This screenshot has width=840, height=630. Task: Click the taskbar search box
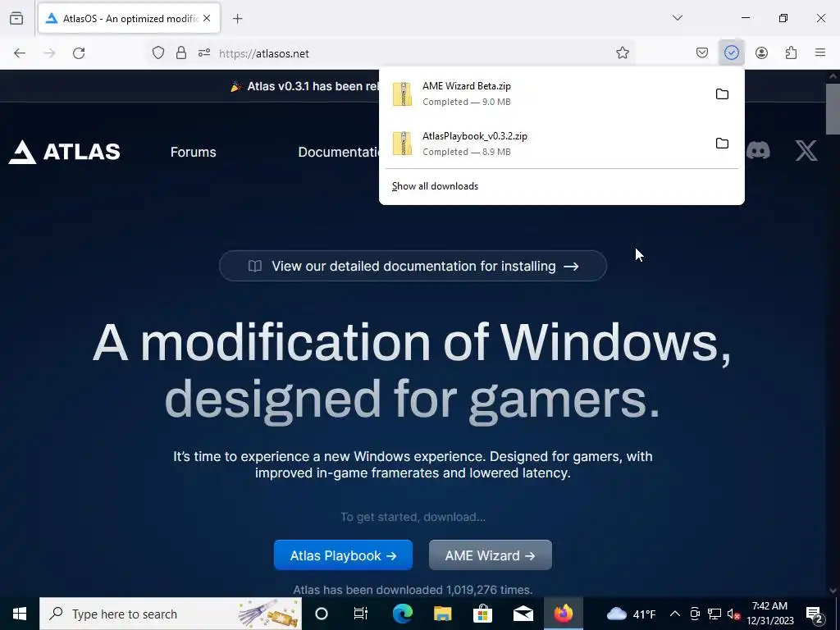click(x=171, y=614)
